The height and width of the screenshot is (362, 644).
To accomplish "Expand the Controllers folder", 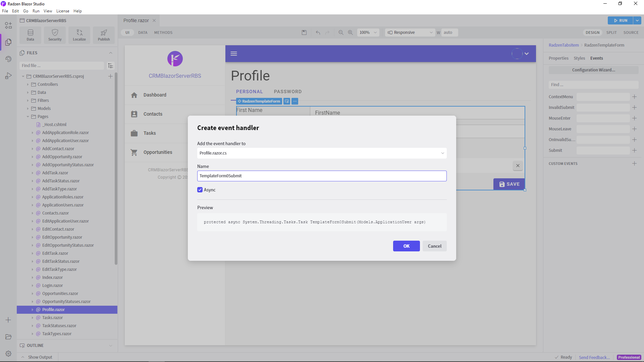I will [28, 84].
